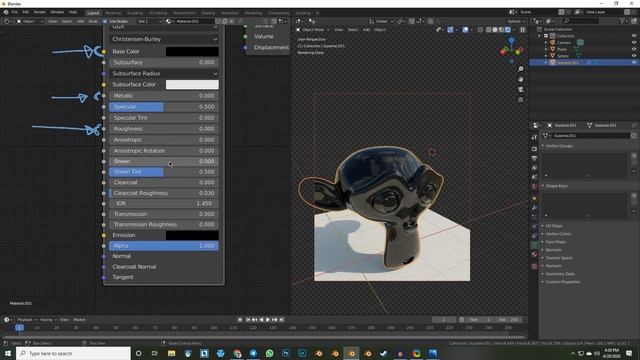Click the Subsurface Color white swatch

192,84
